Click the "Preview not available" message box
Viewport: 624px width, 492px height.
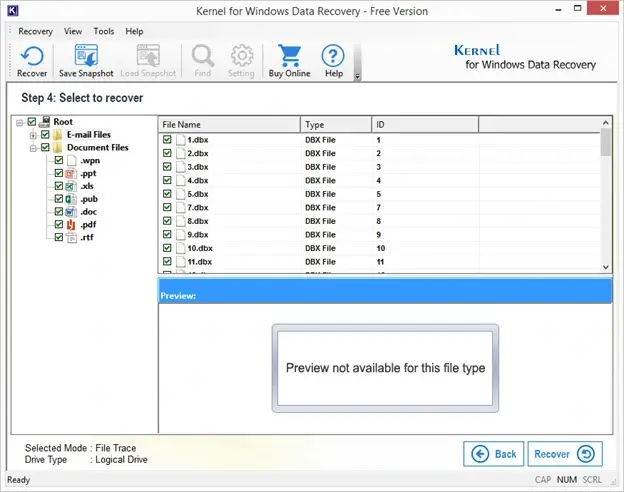click(x=385, y=368)
